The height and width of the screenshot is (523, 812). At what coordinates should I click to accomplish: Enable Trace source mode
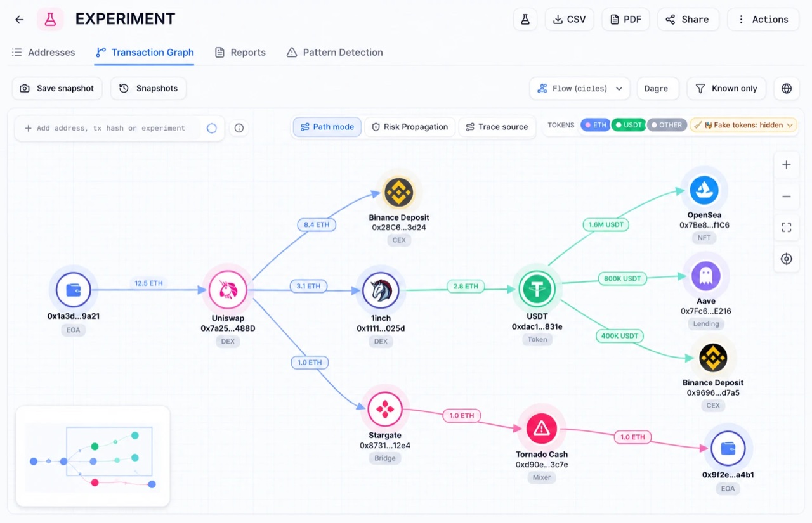click(x=497, y=127)
